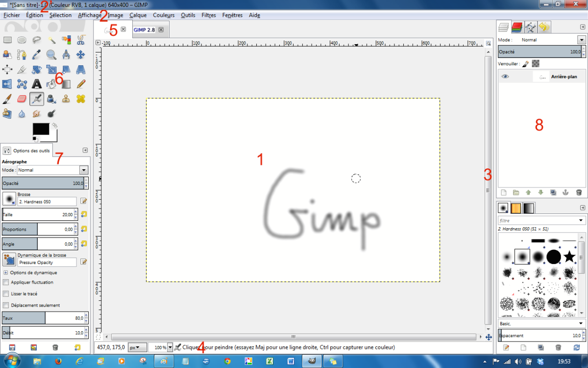The height and width of the screenshot is (368, 588).
Task: Open the Couleurs menu
Action: click(164, 15)
